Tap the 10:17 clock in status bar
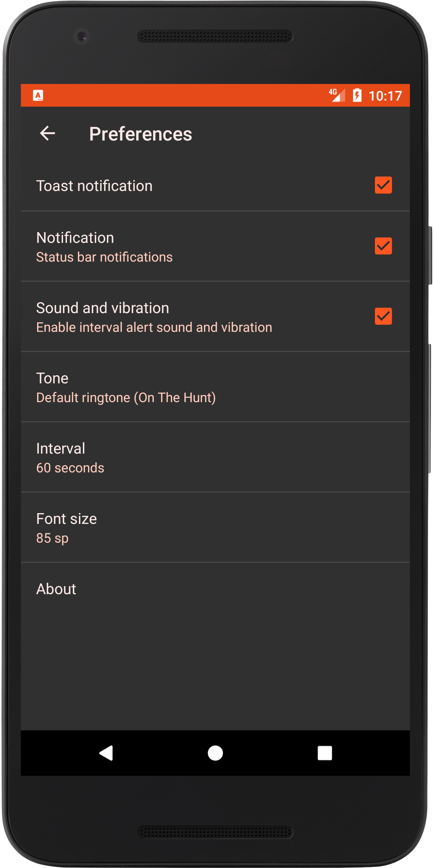Screen dimensions: 434x868 point(385,96)
